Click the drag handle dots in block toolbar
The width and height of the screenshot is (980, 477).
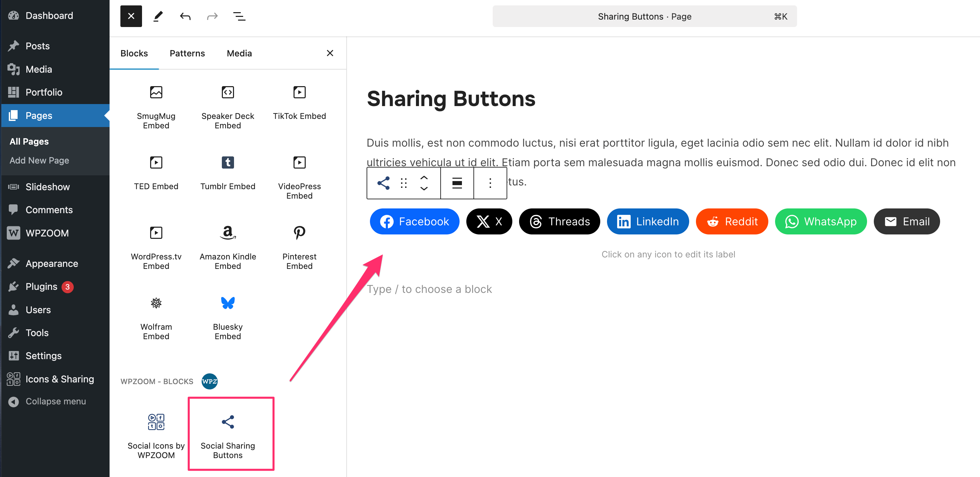pyautogui.click(x=404, y=183)
